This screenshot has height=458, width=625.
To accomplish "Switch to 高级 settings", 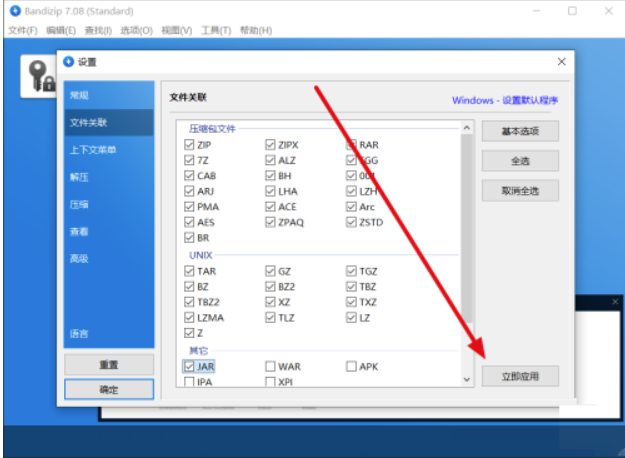I will click(109, 259).
